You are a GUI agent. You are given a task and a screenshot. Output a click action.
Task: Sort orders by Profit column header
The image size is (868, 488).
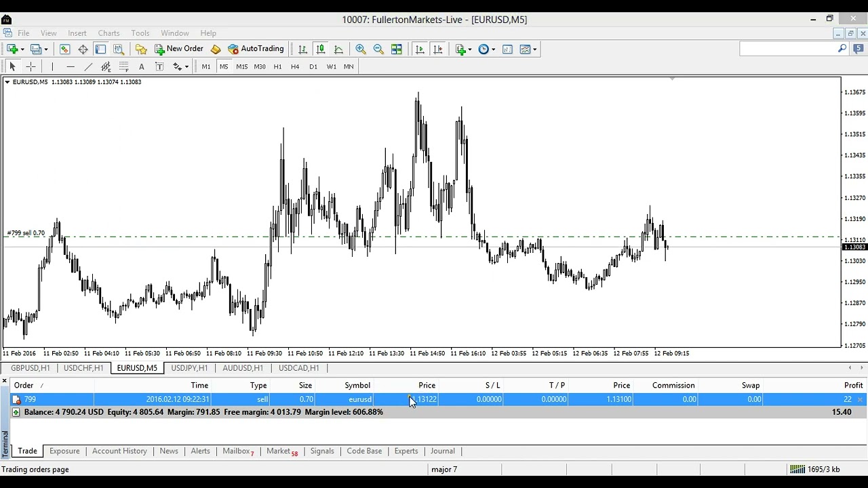tap(853, 385)
